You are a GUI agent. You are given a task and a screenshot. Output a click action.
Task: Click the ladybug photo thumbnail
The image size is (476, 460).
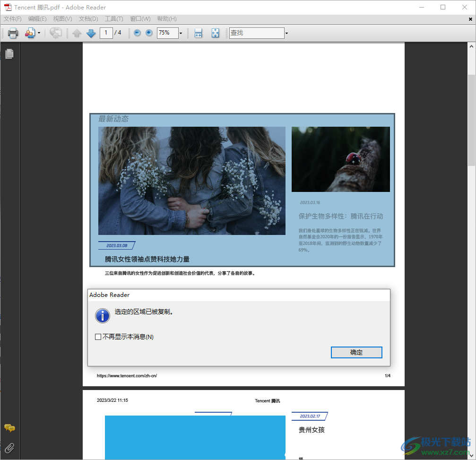point(341,159)
